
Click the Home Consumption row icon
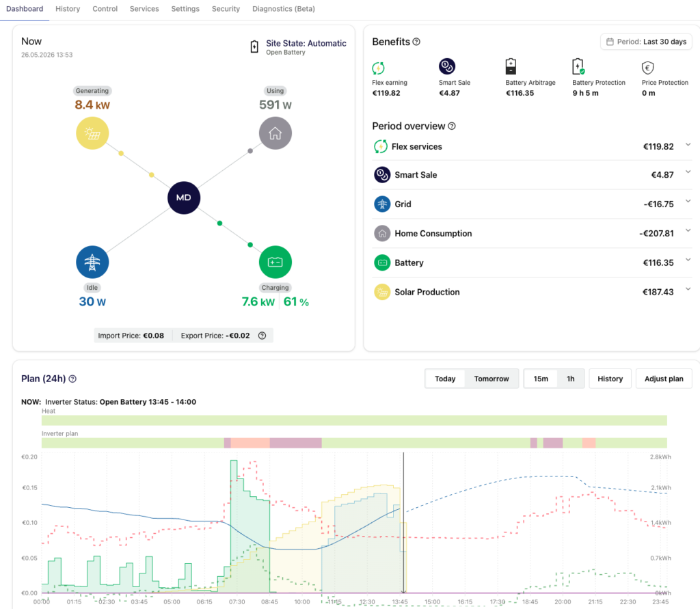point(382,234)
